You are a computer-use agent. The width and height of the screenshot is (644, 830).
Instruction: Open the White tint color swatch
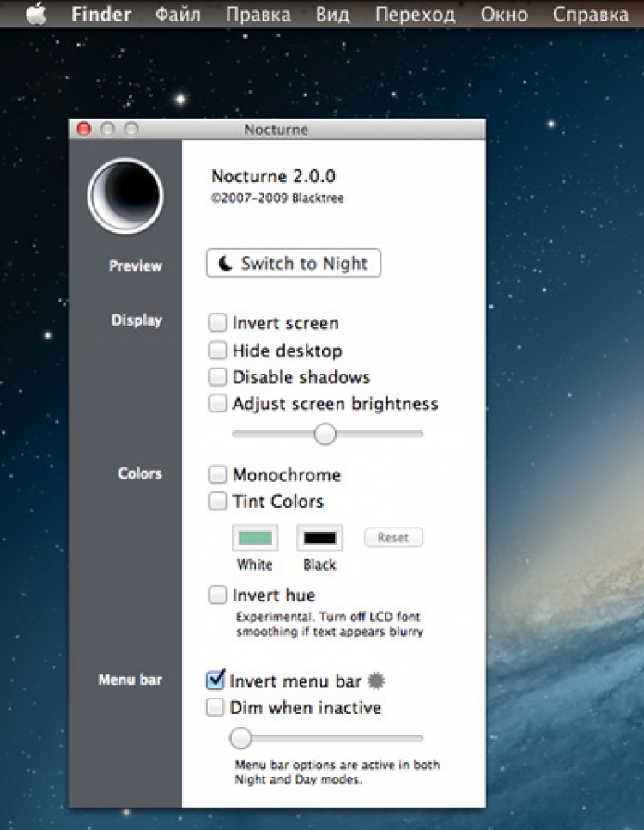click(x=255, y=538)
